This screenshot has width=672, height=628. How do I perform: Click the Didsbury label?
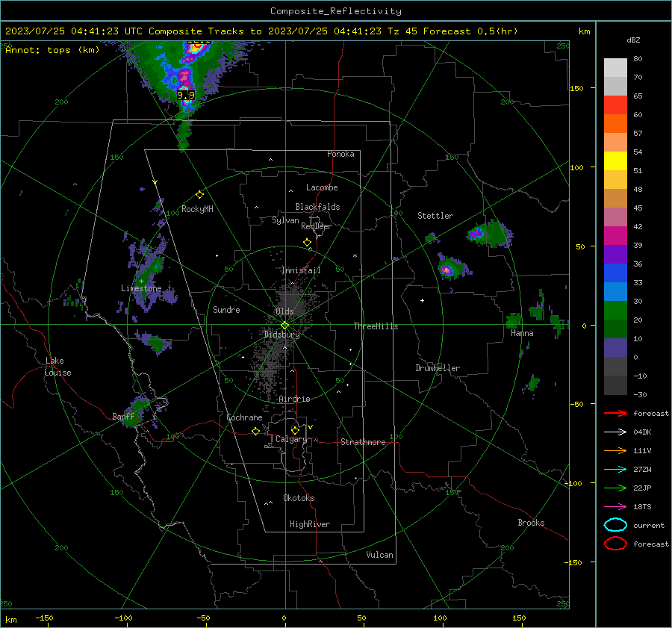[x=281, y=335]
